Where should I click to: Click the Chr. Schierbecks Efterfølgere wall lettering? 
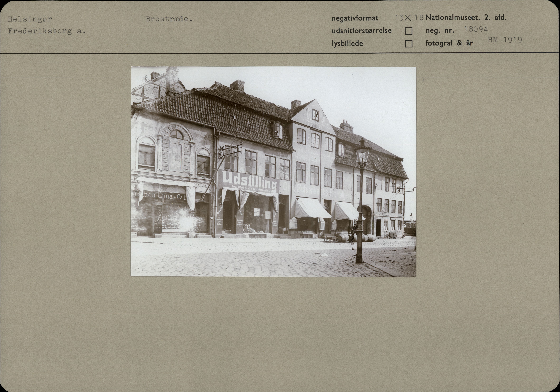pyautogui.click(x=317, y=191)
